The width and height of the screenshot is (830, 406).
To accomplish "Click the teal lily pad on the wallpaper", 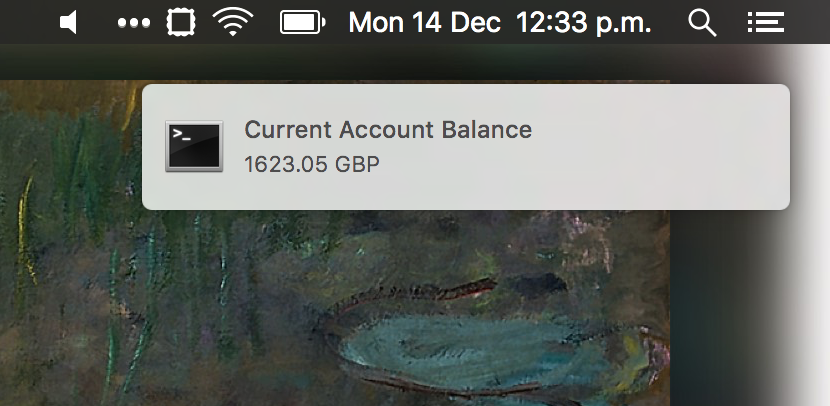I will (476, 352).
